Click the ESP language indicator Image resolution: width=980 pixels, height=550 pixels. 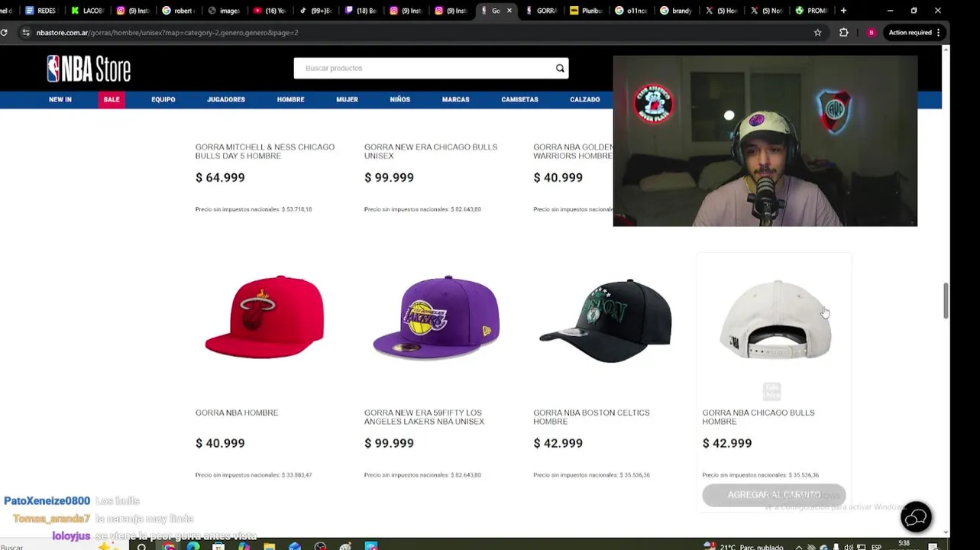pos(876,546)
